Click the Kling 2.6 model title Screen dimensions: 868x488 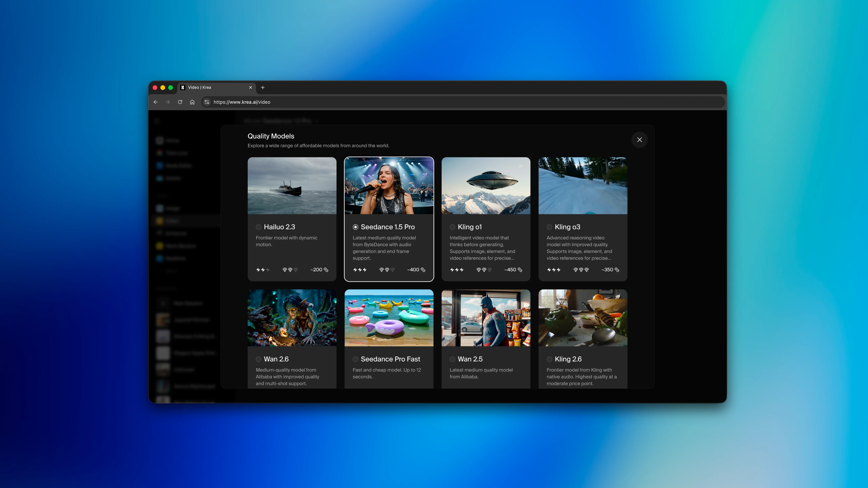[568, 359]
